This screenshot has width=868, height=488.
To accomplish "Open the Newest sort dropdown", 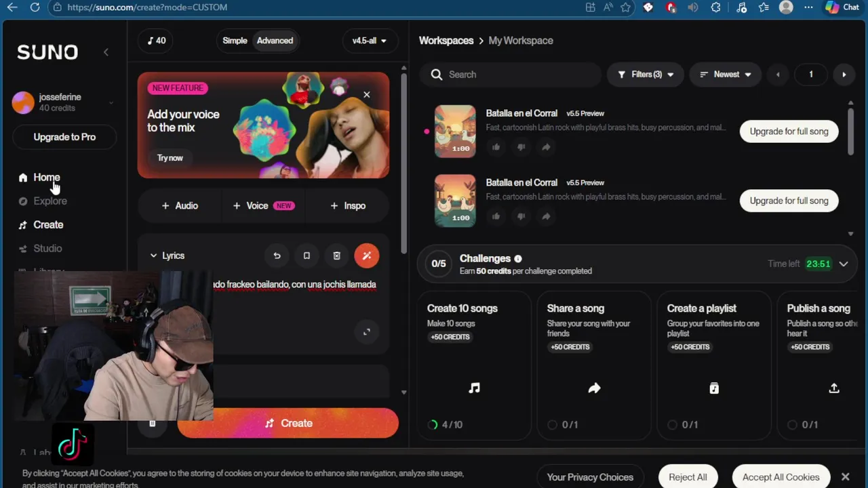I will click(x=726, y=75).
